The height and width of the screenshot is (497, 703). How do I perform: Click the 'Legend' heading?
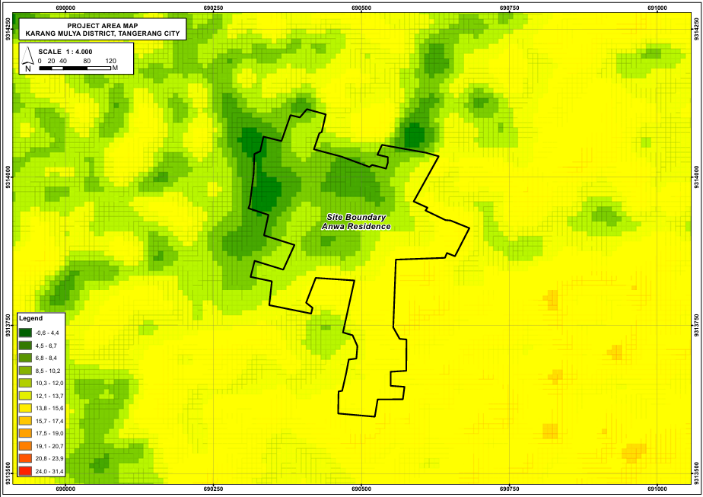point(31,318)
